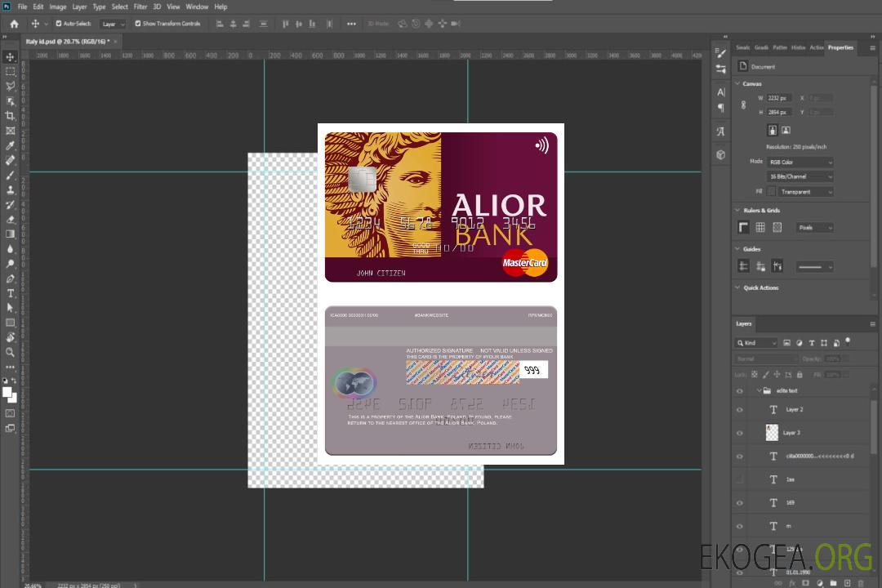Screen dimensions: 882x588
Task: Open the File menu
Action: pyautogui.click(x=23, y=7)
